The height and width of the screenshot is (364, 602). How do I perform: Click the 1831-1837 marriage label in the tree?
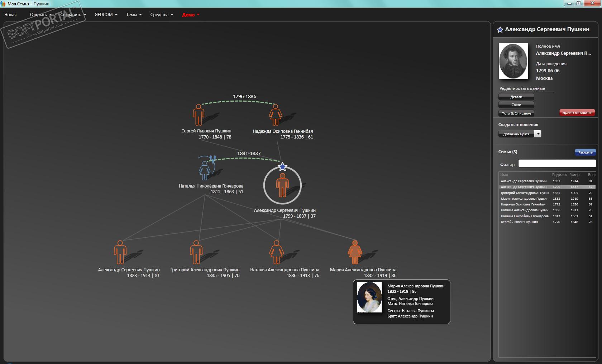[x=249, y=154]
